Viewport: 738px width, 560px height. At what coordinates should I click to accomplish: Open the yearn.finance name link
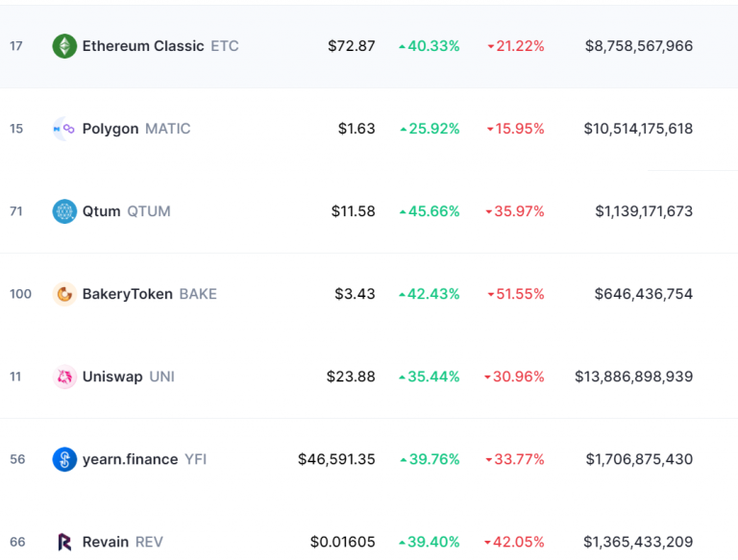(x=130, y=459)
